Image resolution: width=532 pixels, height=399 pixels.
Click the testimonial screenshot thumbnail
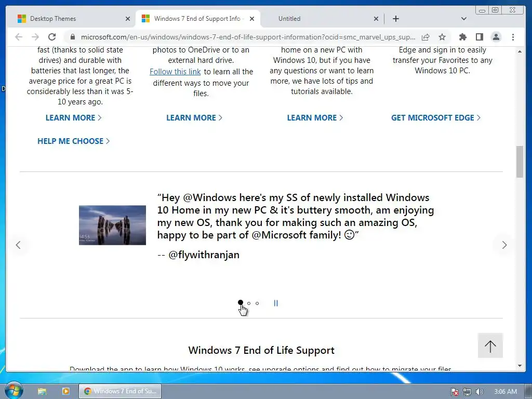[112, 225]
